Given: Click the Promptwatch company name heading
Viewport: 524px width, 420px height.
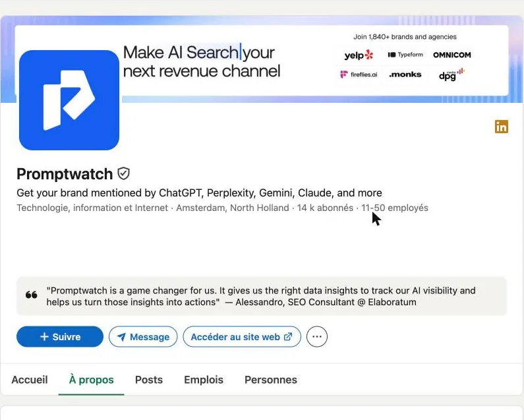Looking at the screenshot, I should (x=65, y=174).
